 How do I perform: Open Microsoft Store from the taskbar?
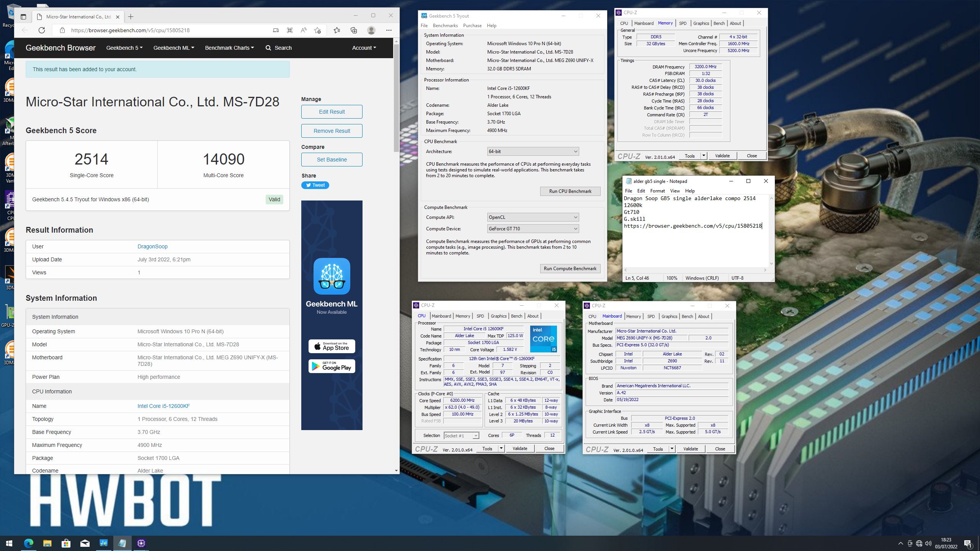click(x=66, y=543)
